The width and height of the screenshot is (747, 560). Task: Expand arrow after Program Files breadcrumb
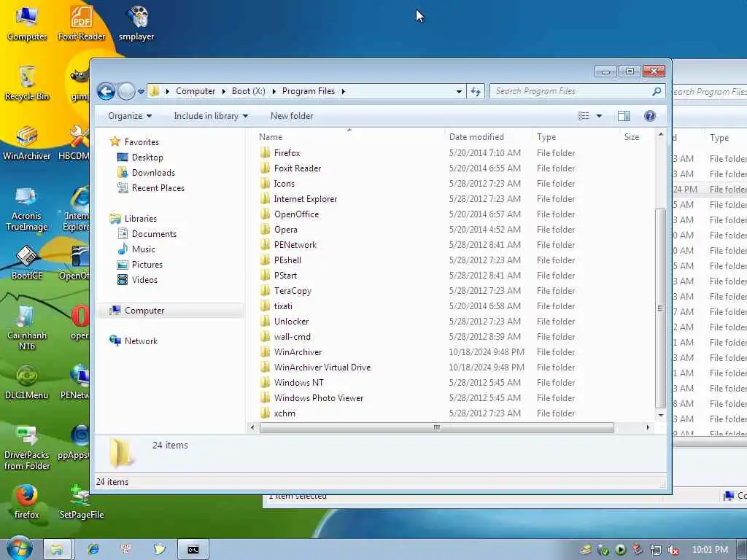coord(343,91)
